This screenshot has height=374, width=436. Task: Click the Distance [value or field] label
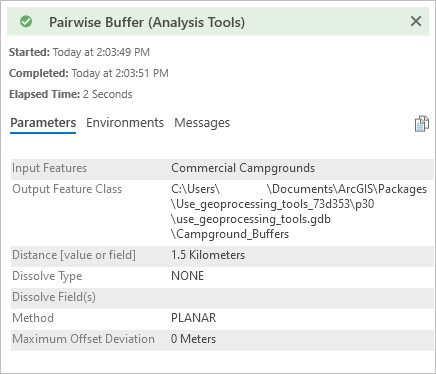[x=74, y=255]
